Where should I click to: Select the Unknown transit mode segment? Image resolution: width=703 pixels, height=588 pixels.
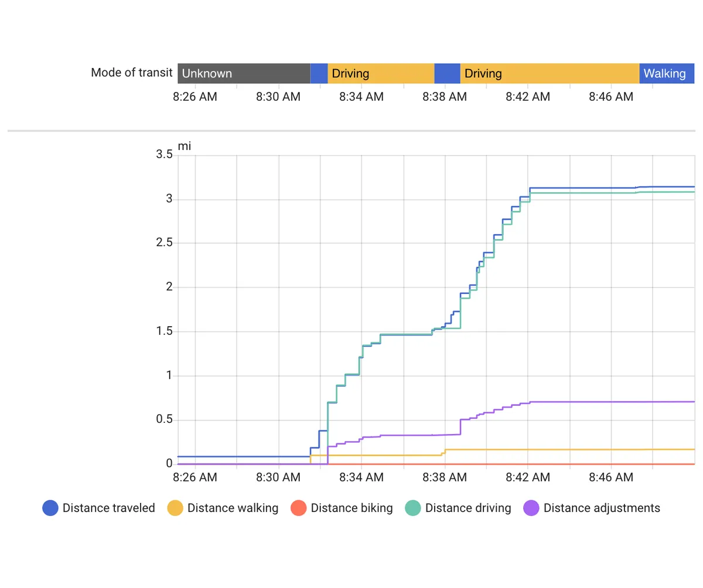click(x=244, y=73)
